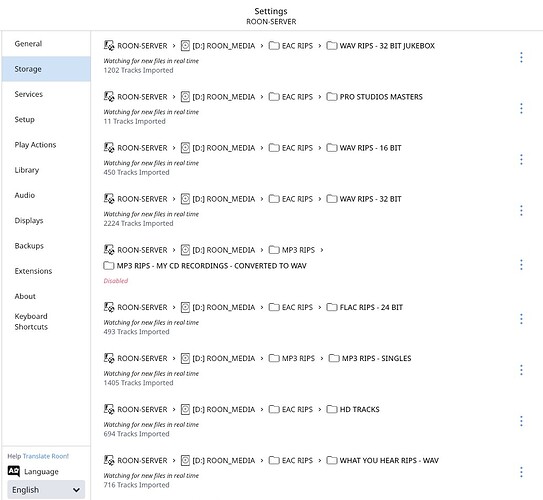
Task: Open three-dot menu for FLAC RIPS - 24 BIT
Action: coord(521,319)
